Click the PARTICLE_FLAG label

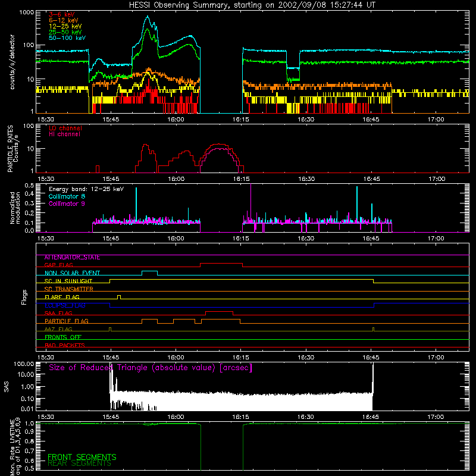[67, 321]
